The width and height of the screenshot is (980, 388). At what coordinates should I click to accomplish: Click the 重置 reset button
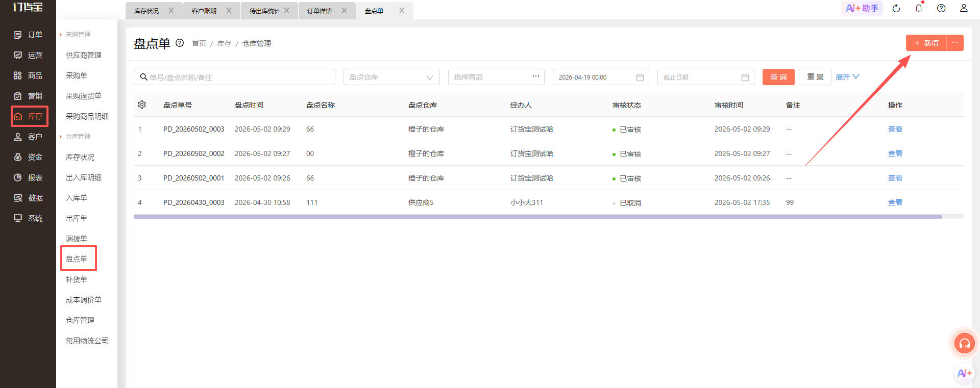tap(815, 77)
